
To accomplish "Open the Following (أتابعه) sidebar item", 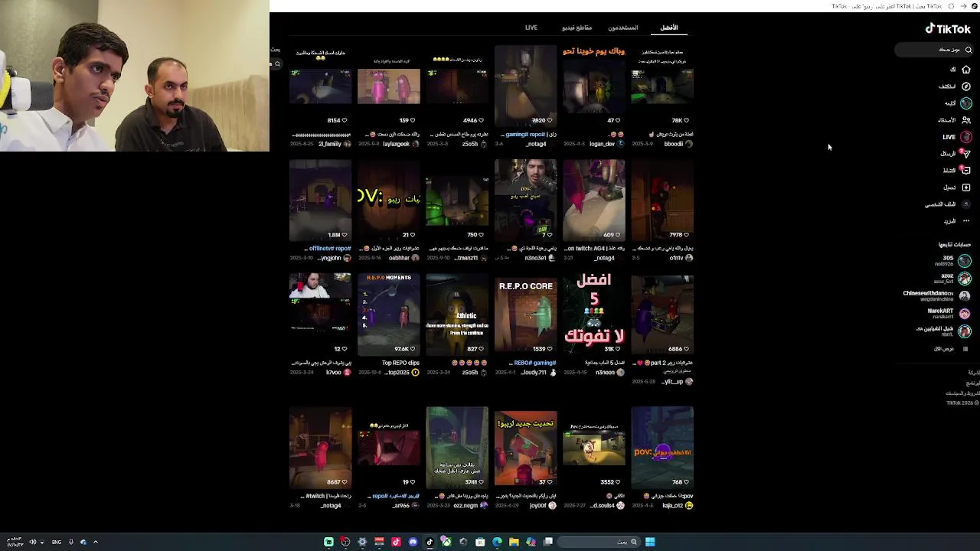I will tap(957, 103).
